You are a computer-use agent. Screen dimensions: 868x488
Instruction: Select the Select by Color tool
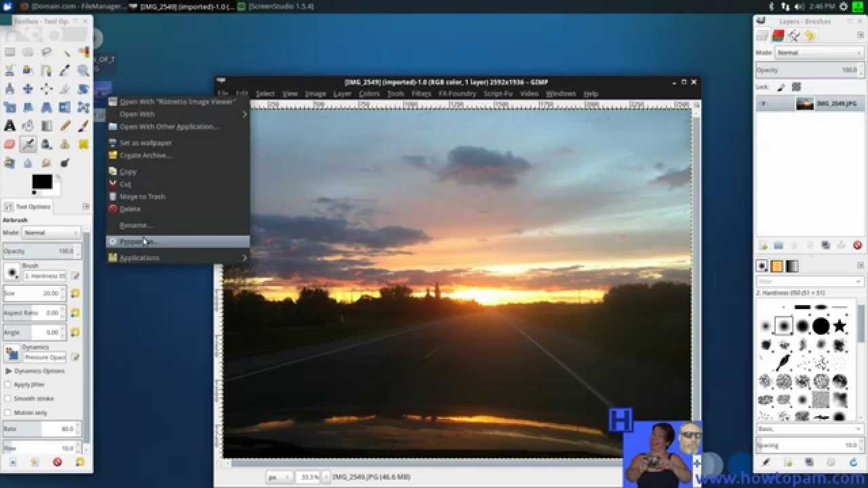[x=83, y=52]
